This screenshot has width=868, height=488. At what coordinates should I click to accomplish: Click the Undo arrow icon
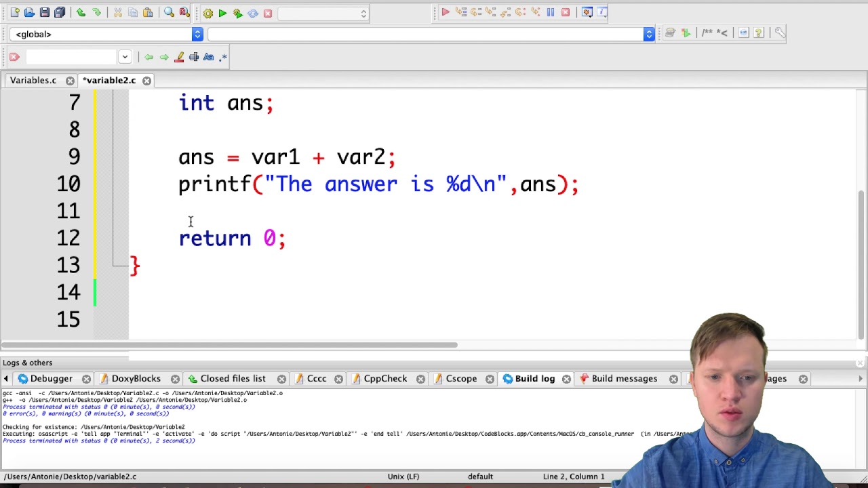point(81,12)
